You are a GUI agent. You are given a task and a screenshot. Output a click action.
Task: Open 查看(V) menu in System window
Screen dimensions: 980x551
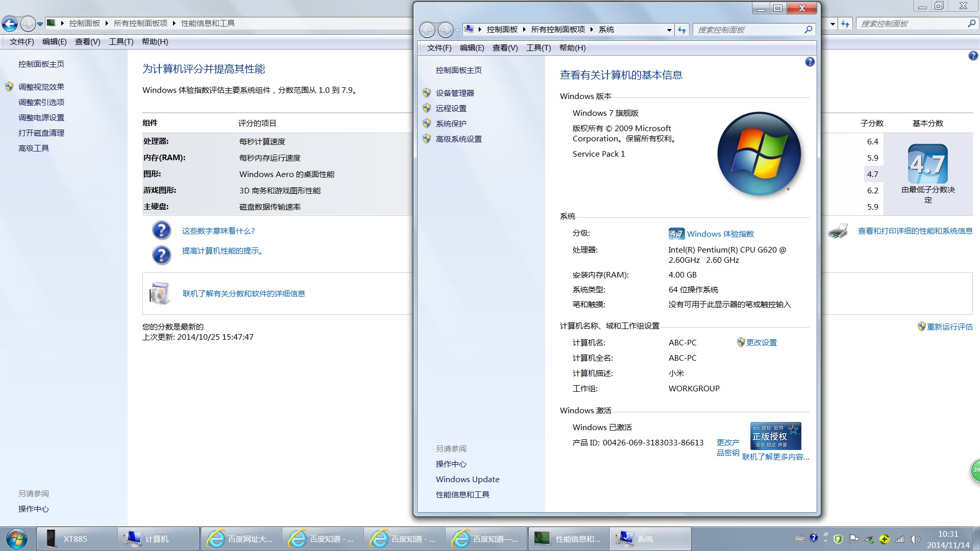[505, 48]
